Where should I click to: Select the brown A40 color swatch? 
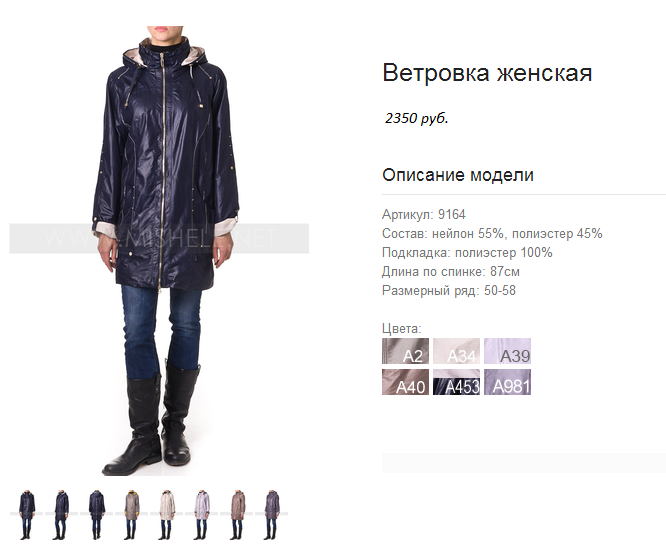tap(405, 382)
